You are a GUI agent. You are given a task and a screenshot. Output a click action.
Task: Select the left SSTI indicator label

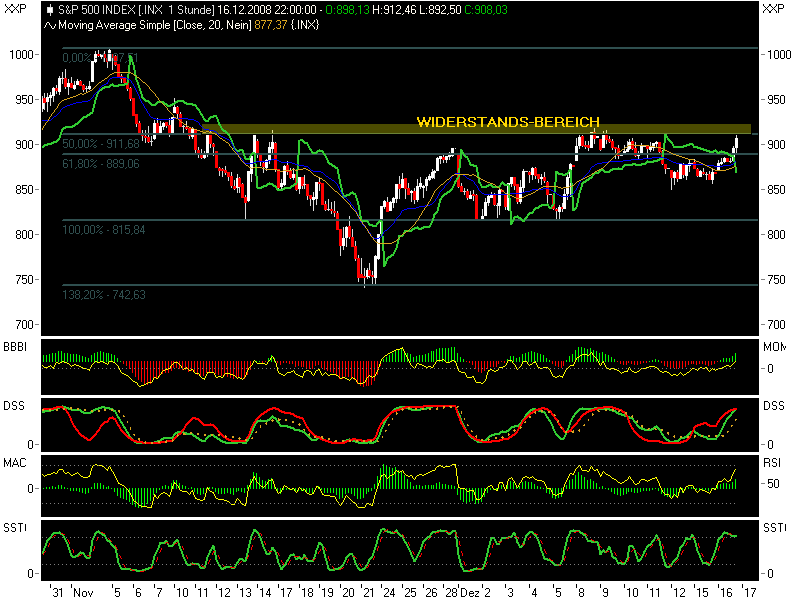click(15, 528)
